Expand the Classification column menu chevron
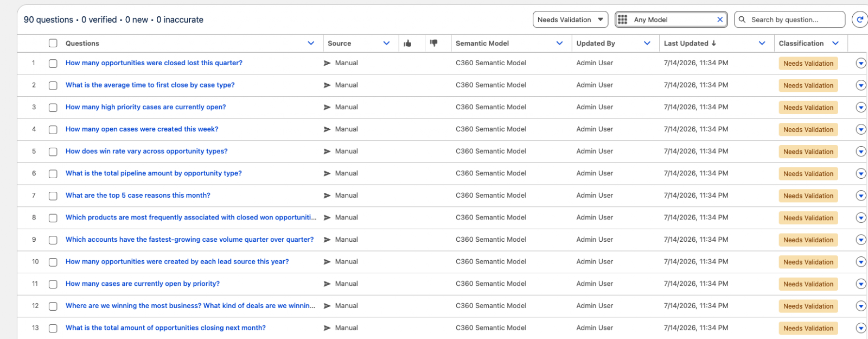 click(x=835, y=43)
